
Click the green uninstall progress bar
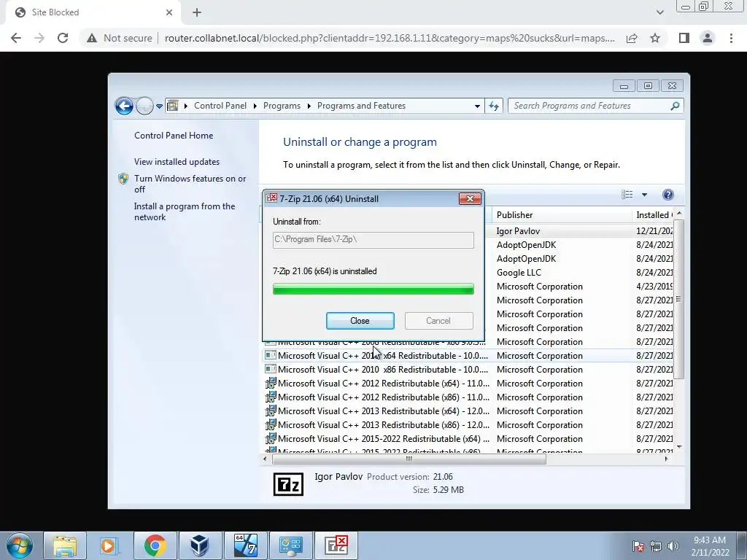click(x=373, y=289)
